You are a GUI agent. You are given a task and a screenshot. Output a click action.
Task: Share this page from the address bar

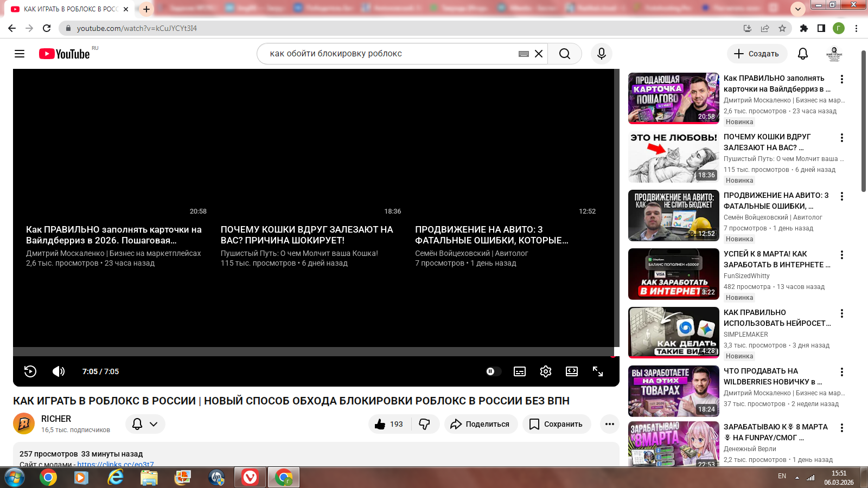765,28
